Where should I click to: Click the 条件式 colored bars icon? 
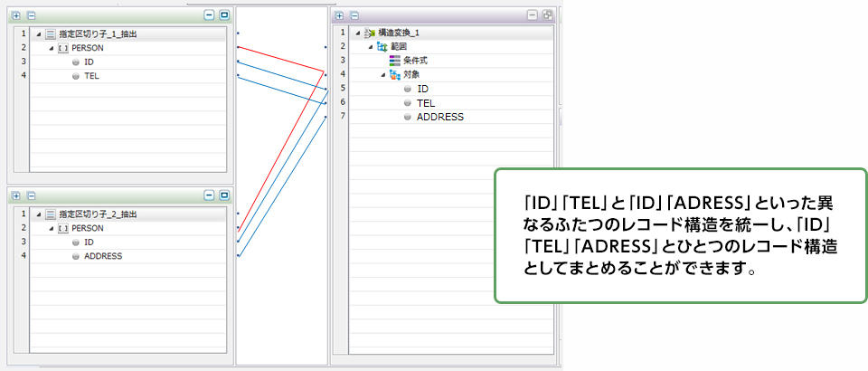[x=395, y=61]
